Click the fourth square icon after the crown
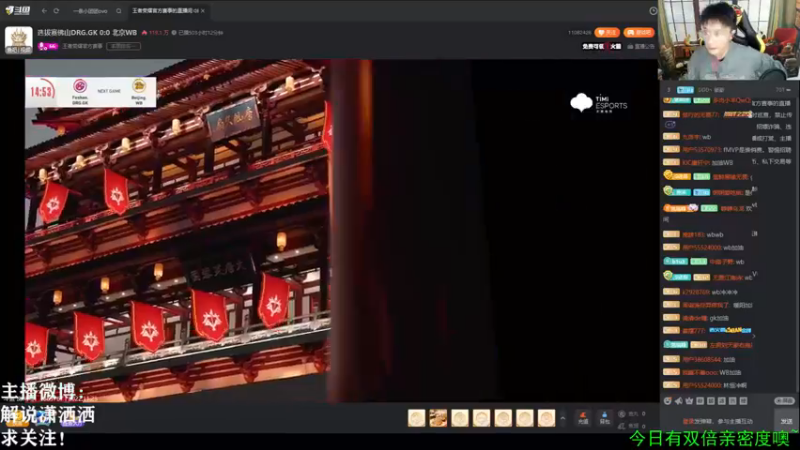The image size is (800, 450). 732,401
